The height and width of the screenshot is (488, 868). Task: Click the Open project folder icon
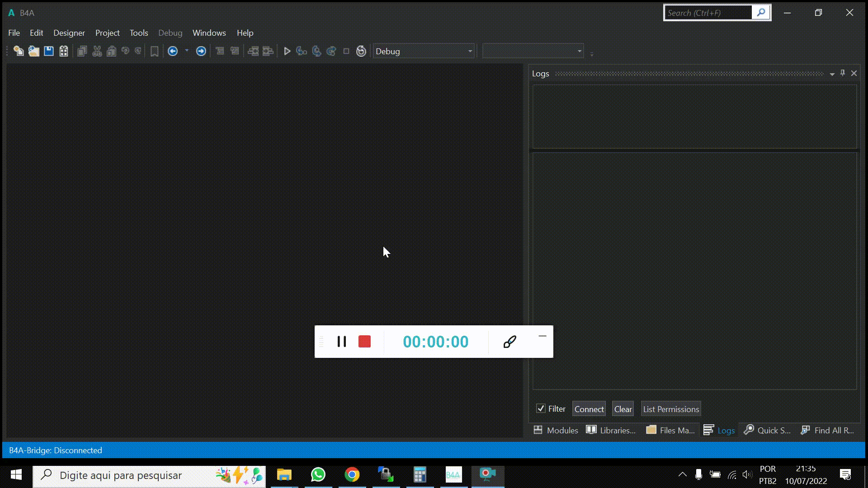[x=33, y=51]
